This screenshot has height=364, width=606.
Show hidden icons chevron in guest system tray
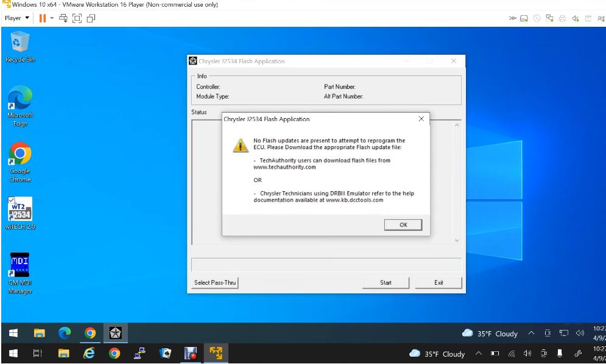[x=532, y=333]
